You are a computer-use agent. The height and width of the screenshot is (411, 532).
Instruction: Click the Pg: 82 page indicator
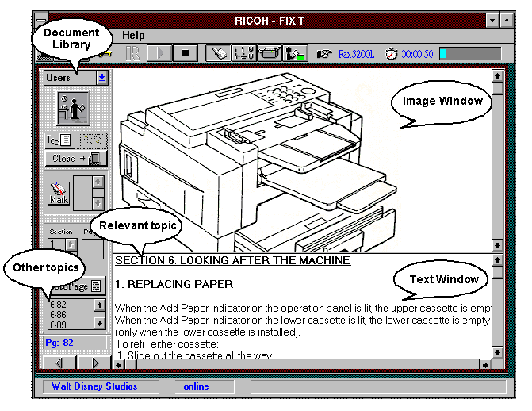pos(75,343)
